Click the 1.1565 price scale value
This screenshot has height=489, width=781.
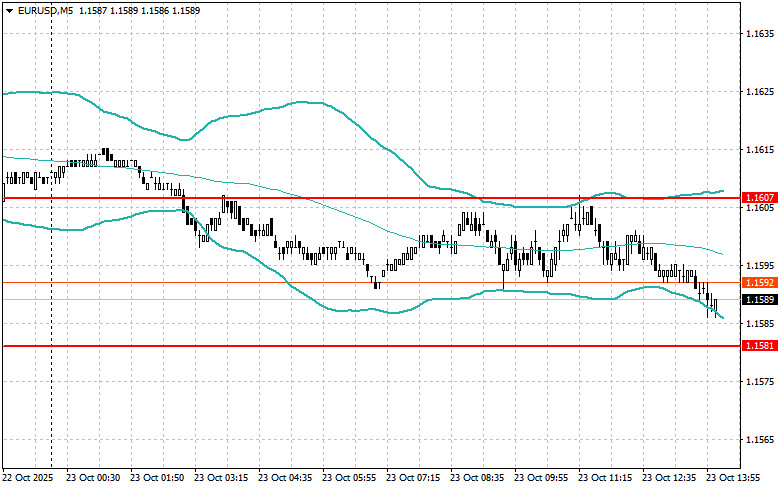coord(760,440)
